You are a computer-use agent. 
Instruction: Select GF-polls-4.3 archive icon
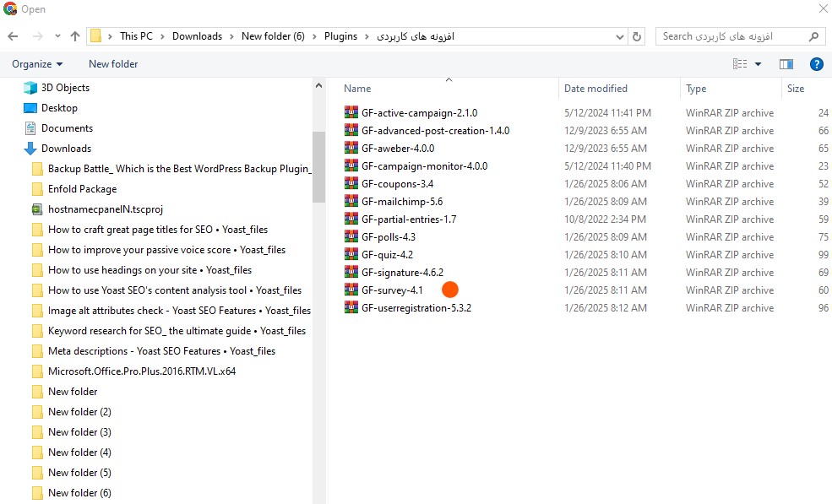[x=351, y=236]
